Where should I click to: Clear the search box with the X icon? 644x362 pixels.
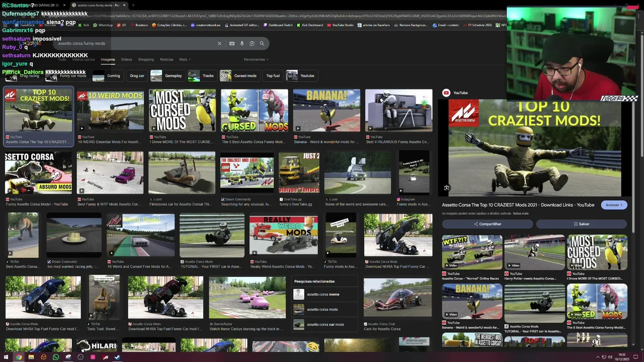219,44
